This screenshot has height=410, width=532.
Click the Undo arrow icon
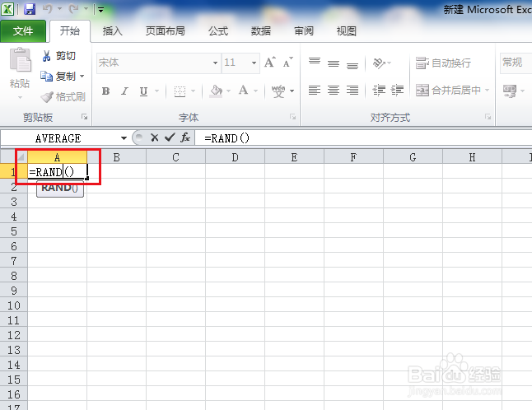tap(48, 9)
